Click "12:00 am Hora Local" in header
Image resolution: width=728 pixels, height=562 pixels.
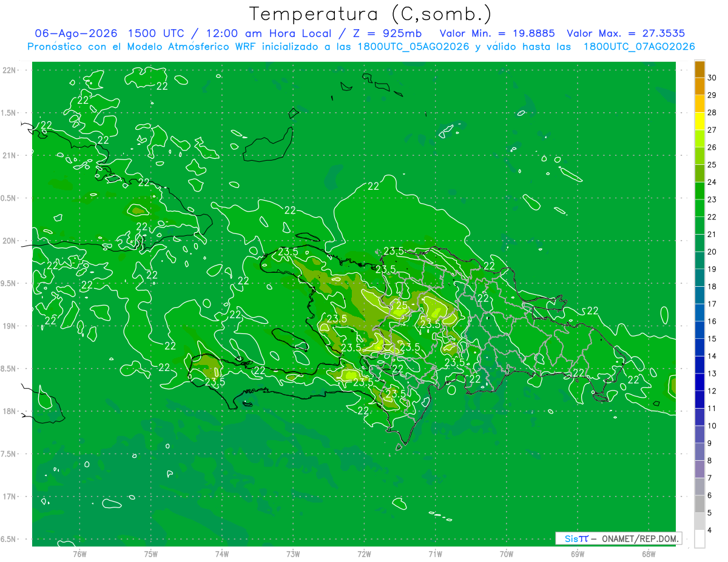click(x=268, y=33)
